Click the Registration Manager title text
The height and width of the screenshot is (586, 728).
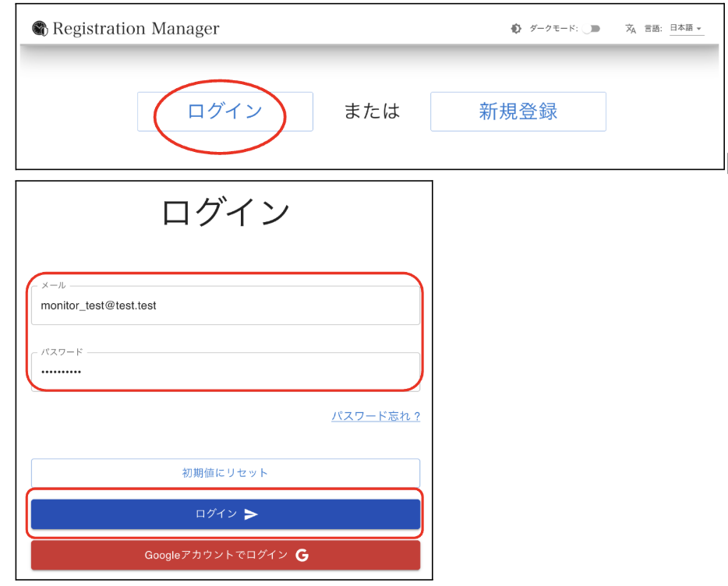click(x=136, y=29)
